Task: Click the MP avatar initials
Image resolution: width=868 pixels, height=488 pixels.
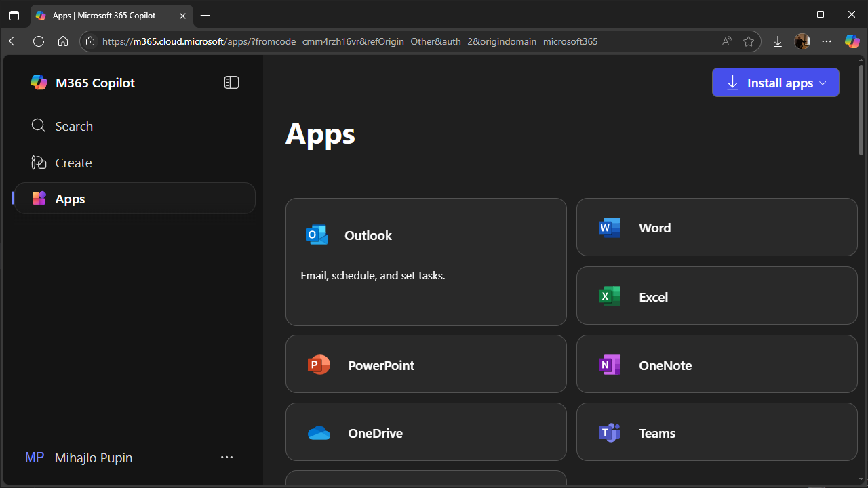Action: (x=35, y=457)
